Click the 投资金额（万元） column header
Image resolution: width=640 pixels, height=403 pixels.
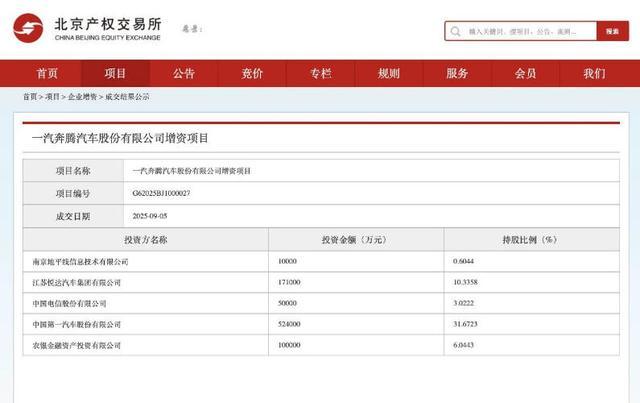point(356,240)
